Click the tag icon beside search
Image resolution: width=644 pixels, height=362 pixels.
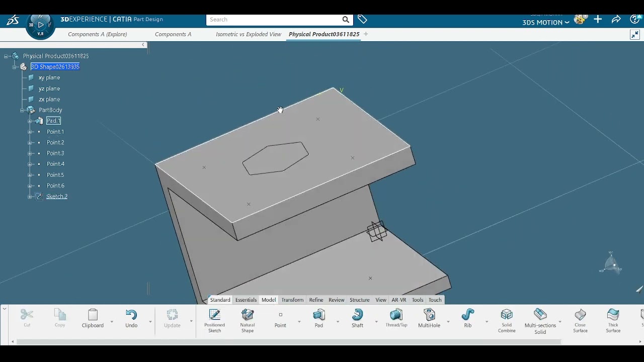(362, 19)
